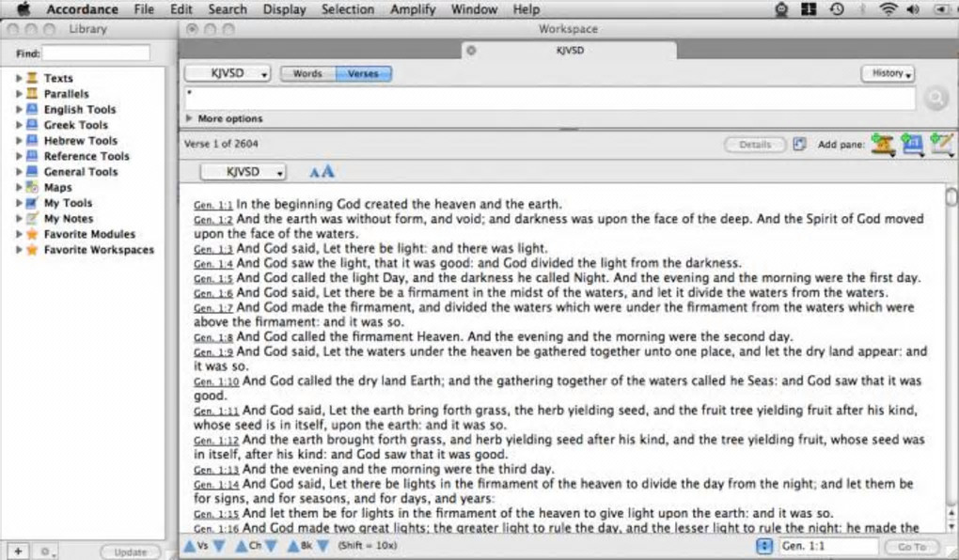This screenshot has height=560, width=959.
Task: Decrease text size with small A
Action: pyautogui.click(x=314, y=172)
